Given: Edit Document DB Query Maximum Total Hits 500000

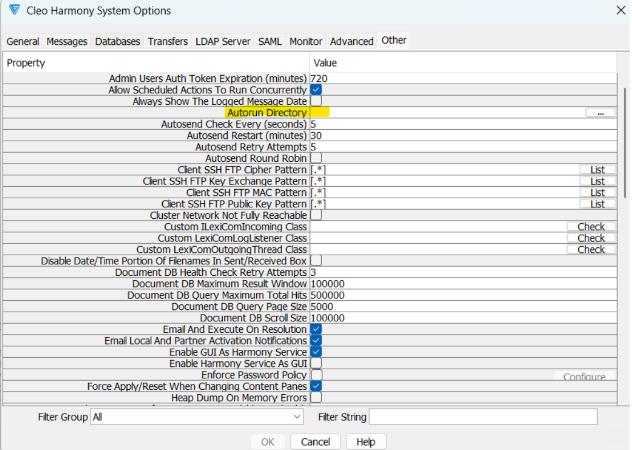Looking at the screenshot, I should point(463,295).
